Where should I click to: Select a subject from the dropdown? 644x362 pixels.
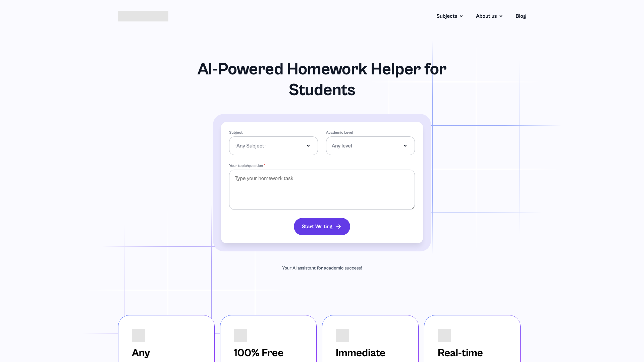pos(273,145)
